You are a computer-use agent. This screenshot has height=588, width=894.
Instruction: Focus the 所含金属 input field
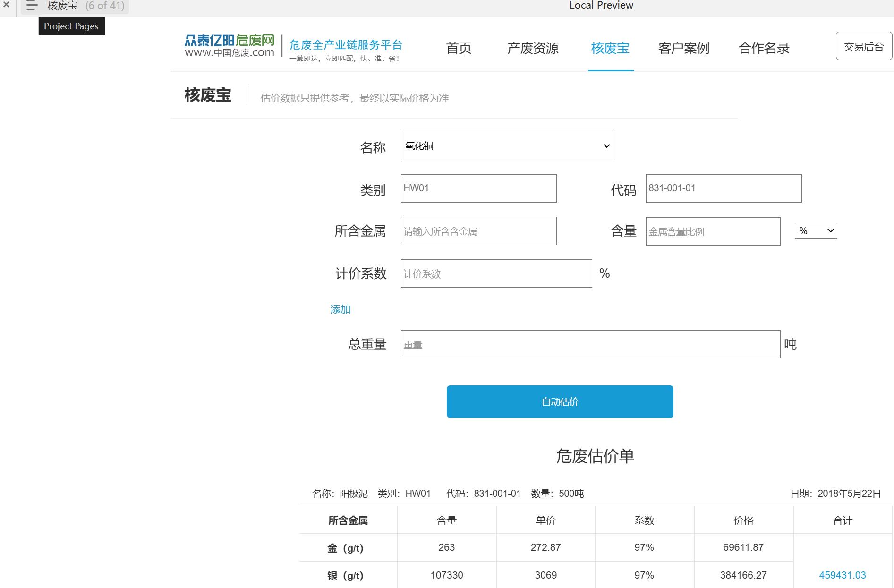pos(478,231)
